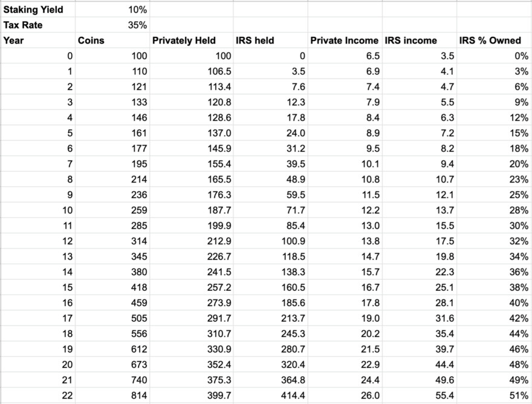
Task: Click the Coins column header cell
Action: (112, 41)
